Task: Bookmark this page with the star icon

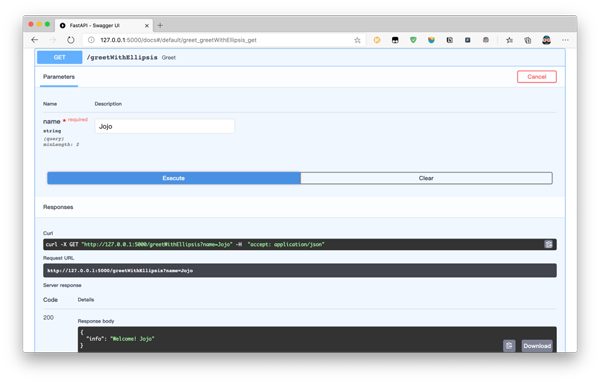Action: [x=357, y=40]
